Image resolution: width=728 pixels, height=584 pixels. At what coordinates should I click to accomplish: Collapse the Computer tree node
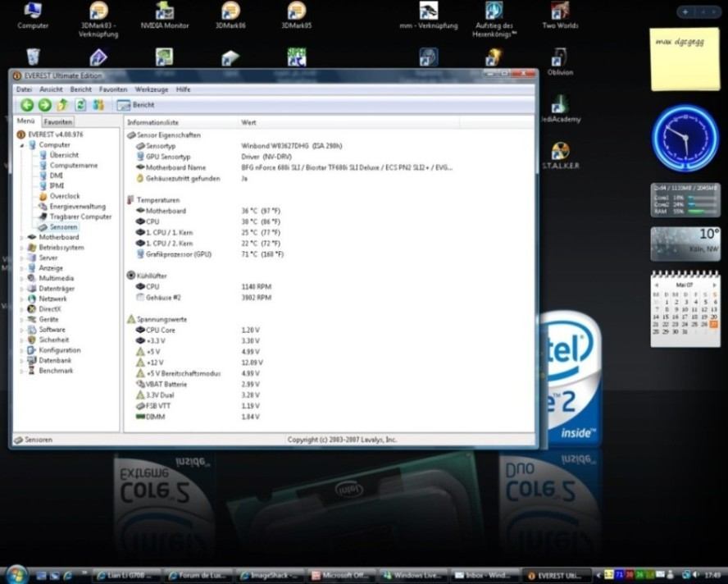click(22, 145)
